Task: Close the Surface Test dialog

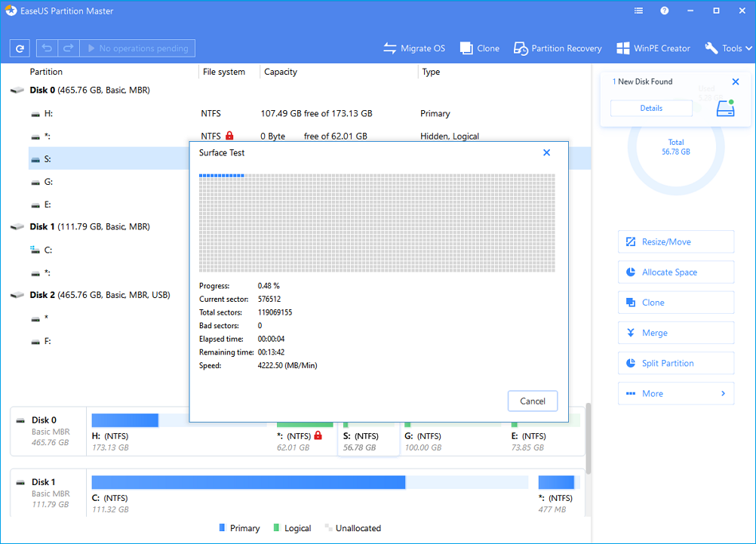Action: (x=546, y=152)
